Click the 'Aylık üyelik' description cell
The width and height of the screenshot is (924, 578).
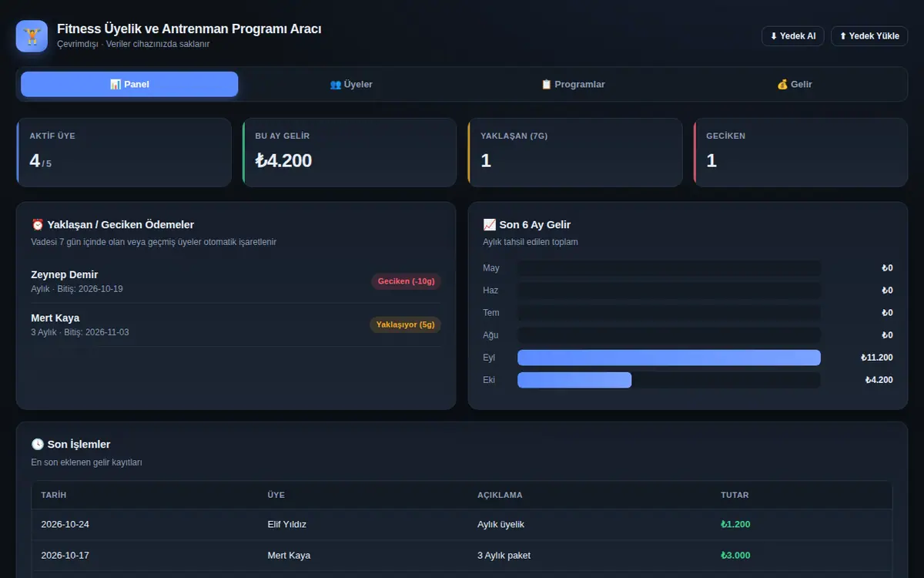tap(500, 525)
